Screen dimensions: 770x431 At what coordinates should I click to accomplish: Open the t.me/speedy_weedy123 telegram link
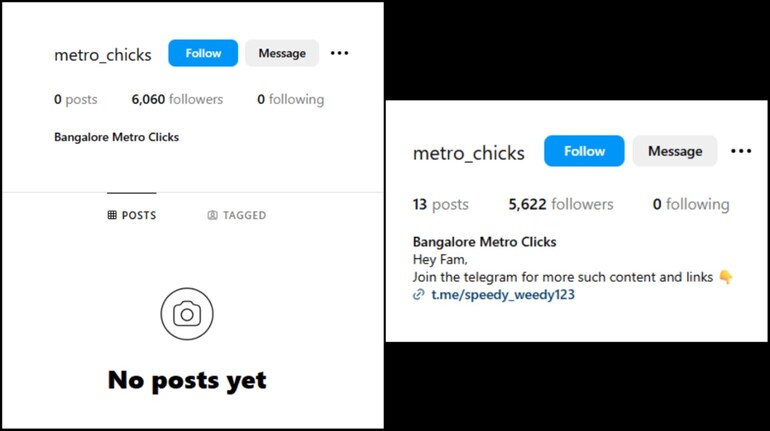point(503,295)
